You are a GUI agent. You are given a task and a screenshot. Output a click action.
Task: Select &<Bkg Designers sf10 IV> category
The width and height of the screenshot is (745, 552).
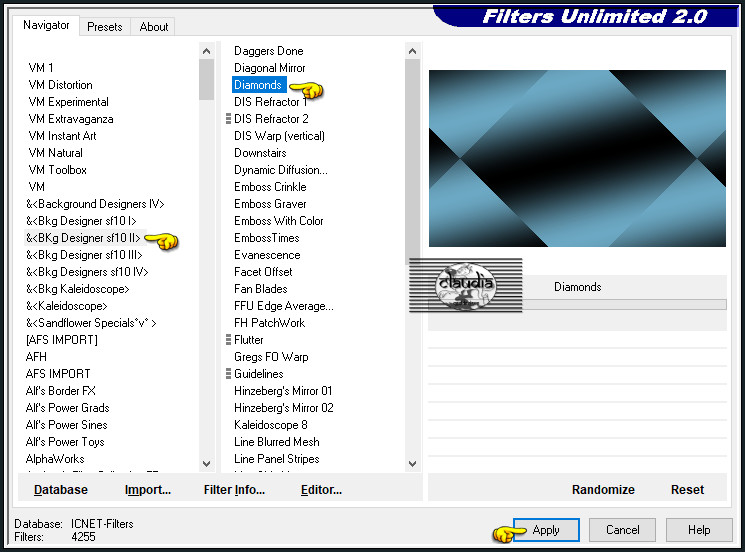pyautogui.click(x=87, y=272)
